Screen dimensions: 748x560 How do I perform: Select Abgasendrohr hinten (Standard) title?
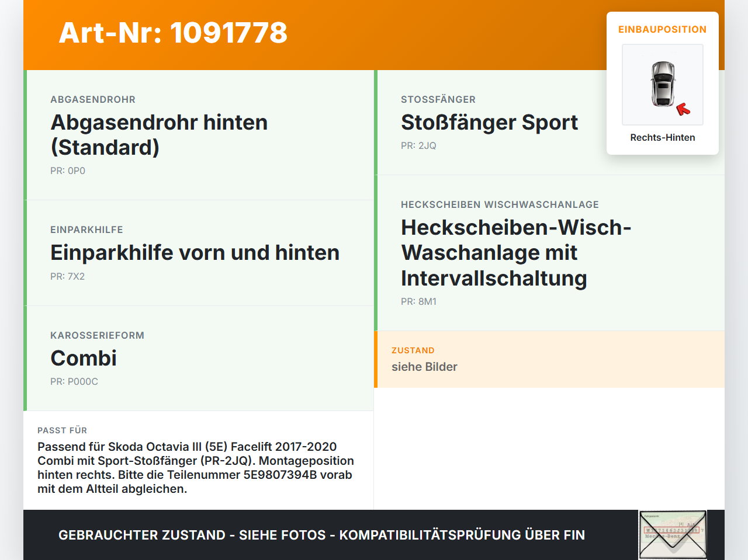tap(159, 135)
